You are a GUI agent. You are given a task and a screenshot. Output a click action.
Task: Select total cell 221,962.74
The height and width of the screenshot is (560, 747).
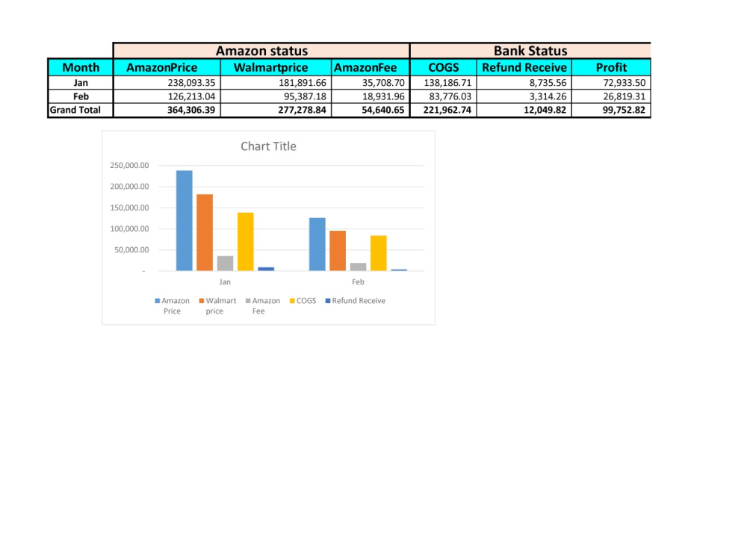coord(443,110)
